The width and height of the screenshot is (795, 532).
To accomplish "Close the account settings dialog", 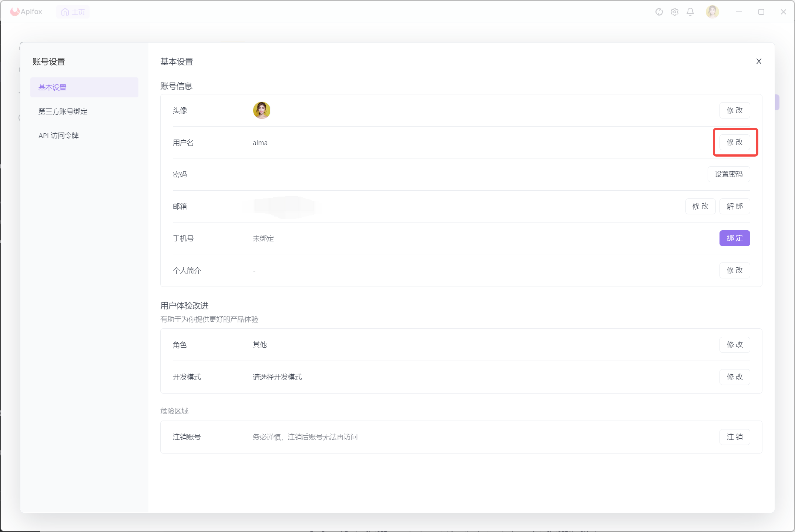I will [759, 61].
